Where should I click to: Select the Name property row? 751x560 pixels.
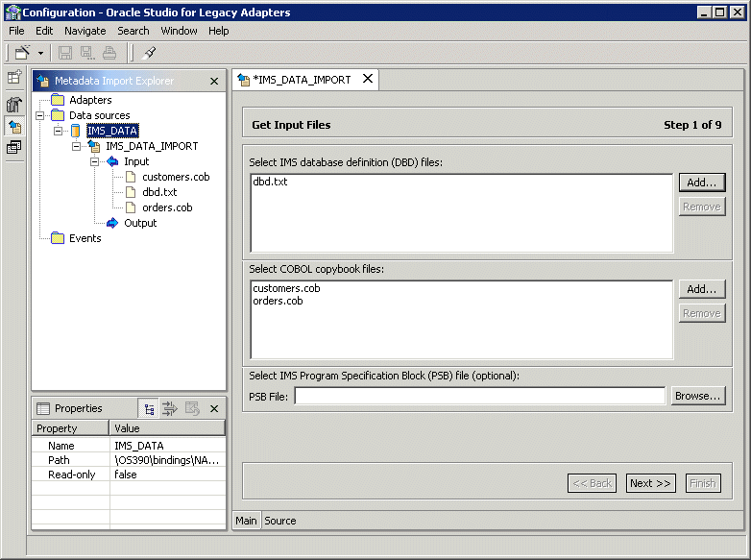coord(129,446)
